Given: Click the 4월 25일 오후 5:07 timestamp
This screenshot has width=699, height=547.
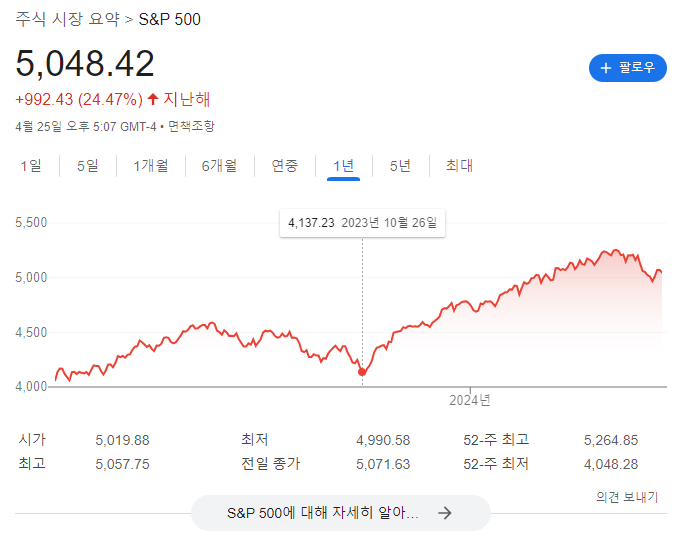Looking at the screenshot, I should 86,127.
